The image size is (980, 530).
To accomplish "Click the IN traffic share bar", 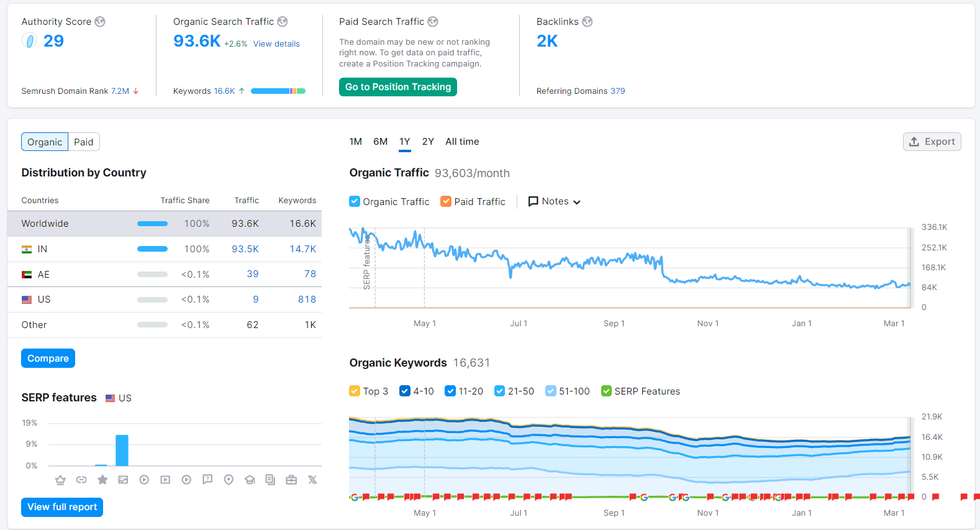I will point(152,249).
